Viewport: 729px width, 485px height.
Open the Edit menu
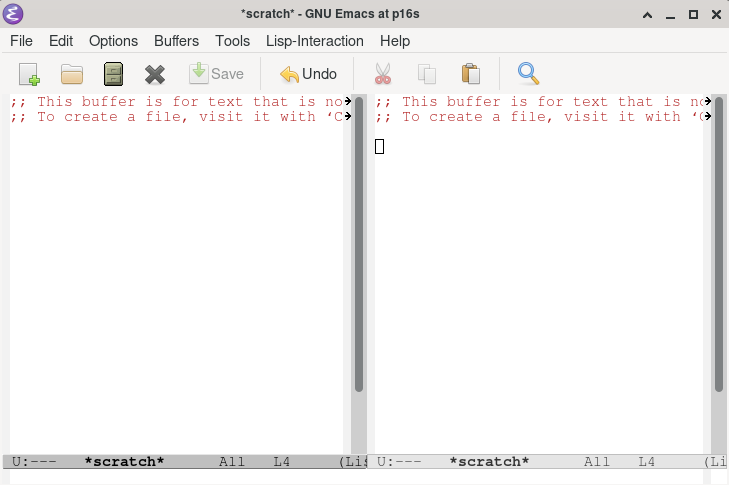click(x=61, y=41)
